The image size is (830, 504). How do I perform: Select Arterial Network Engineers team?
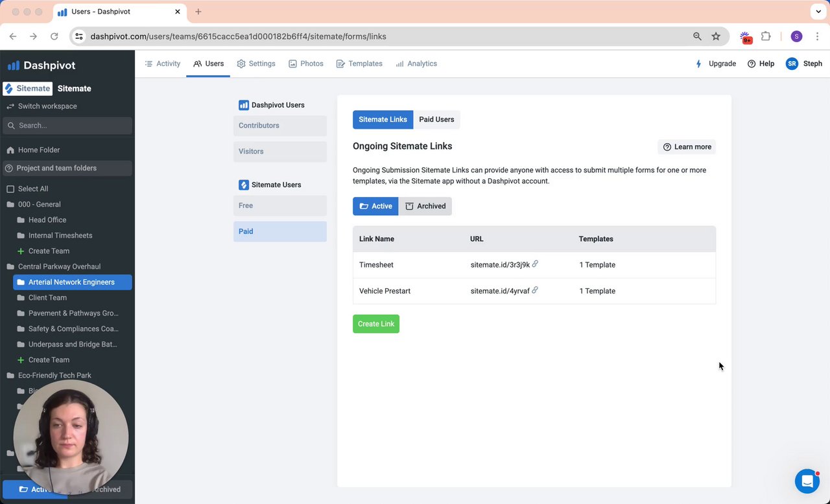coord(73,282)
